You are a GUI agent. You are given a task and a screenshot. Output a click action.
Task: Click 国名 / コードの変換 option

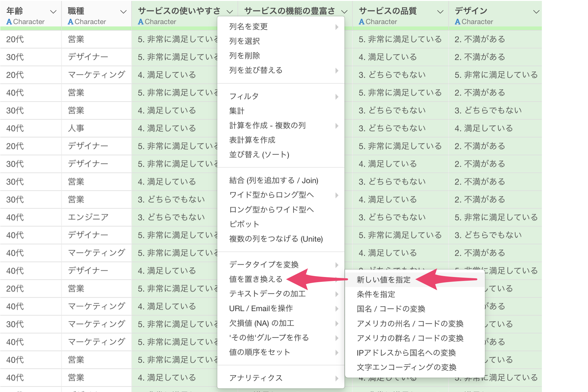(x=391, y=309)
